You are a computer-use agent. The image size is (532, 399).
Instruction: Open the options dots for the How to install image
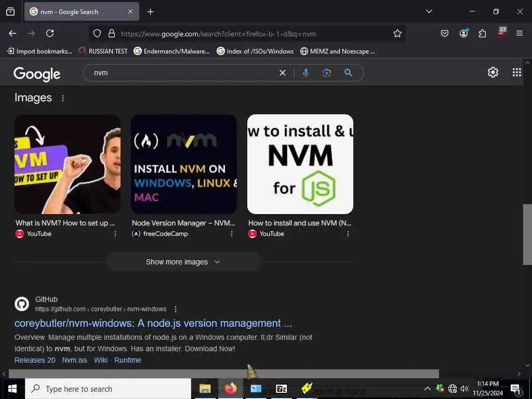348,234
